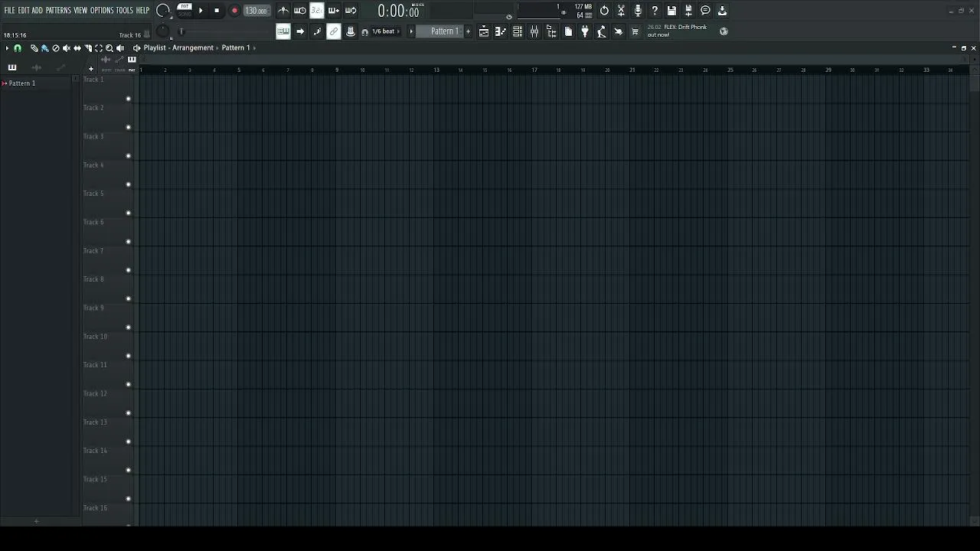Image resolution: width=980 pixels, height=551 pixels.
Task: Mute Track 3 with its dot
Action: (129, 155)
